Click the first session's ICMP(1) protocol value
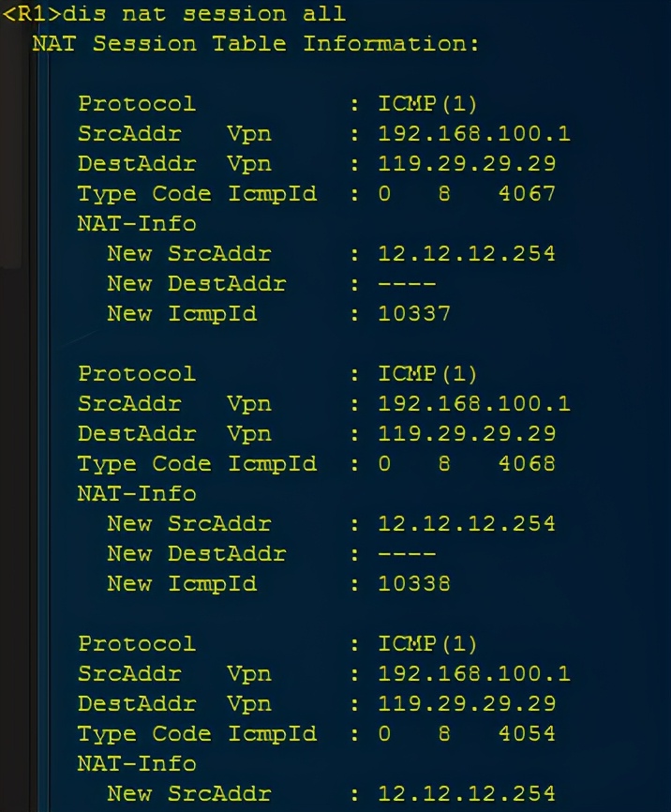Image resolution: width=671 pixels, height=812 pixels. coord(427,104)
